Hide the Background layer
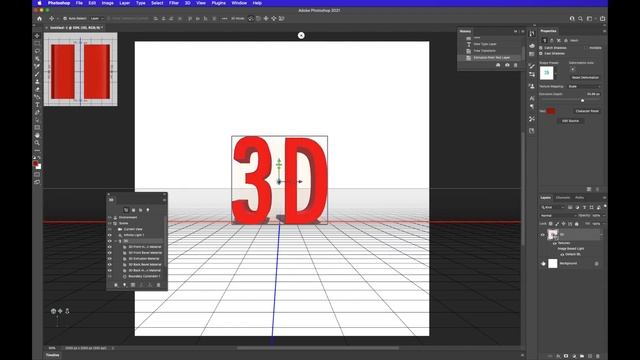 [543, 264]
